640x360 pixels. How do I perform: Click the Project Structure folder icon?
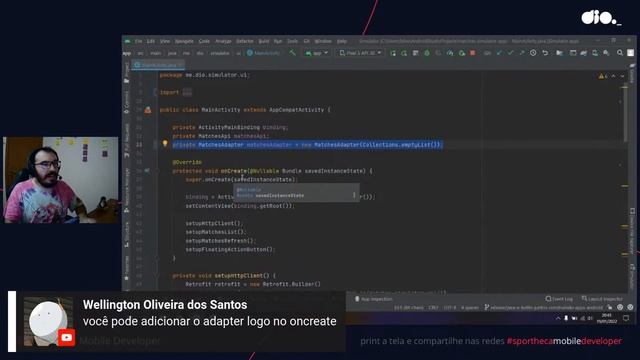560,53
